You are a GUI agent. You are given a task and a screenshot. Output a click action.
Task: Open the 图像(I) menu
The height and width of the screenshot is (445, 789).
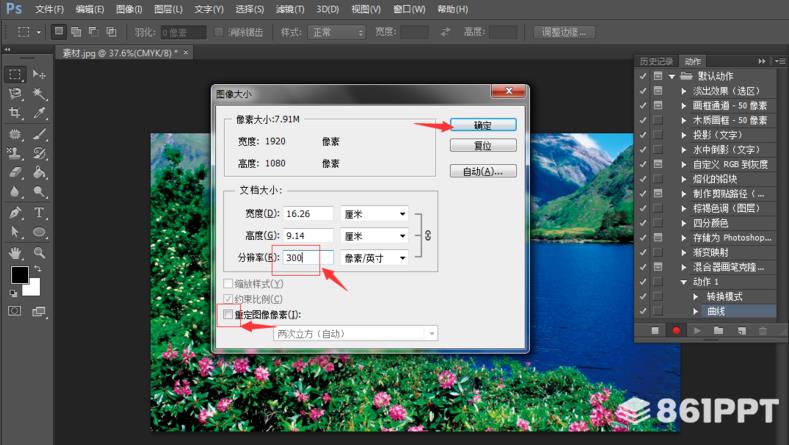tap(129, 9)
